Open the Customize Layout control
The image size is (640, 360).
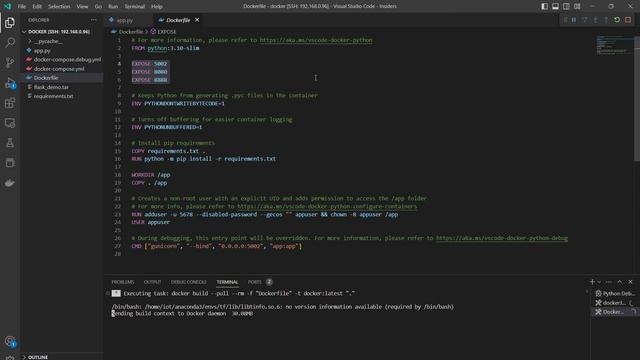point(577,6)
